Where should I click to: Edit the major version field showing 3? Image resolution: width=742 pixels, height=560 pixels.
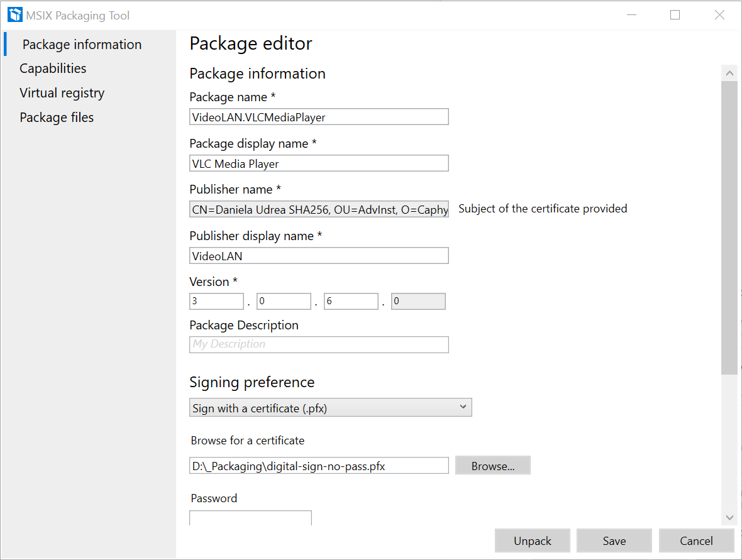pos(216,301)
